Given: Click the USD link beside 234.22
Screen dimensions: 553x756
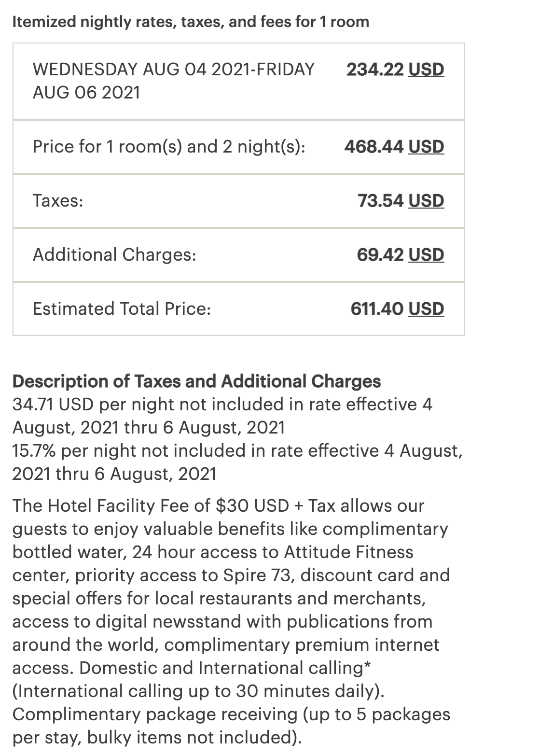Looking at the screenshot, I should 426,70.
